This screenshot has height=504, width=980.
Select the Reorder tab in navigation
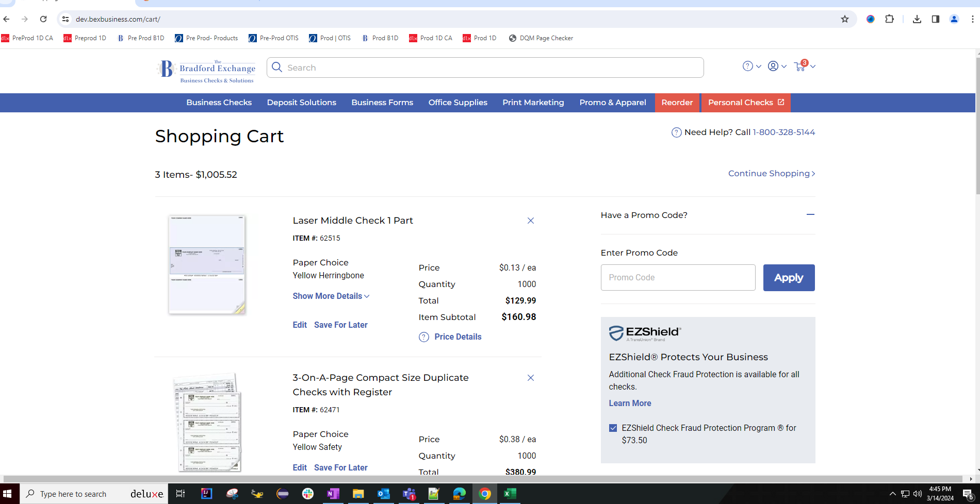coord(677,103)
